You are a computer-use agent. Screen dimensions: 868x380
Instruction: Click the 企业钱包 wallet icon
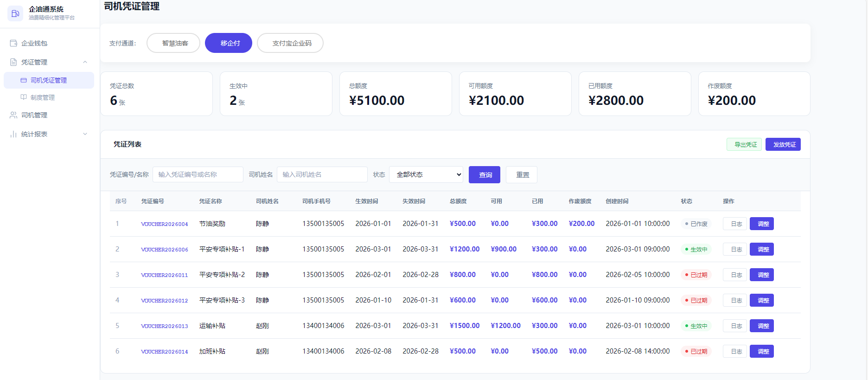click(13, 43)
